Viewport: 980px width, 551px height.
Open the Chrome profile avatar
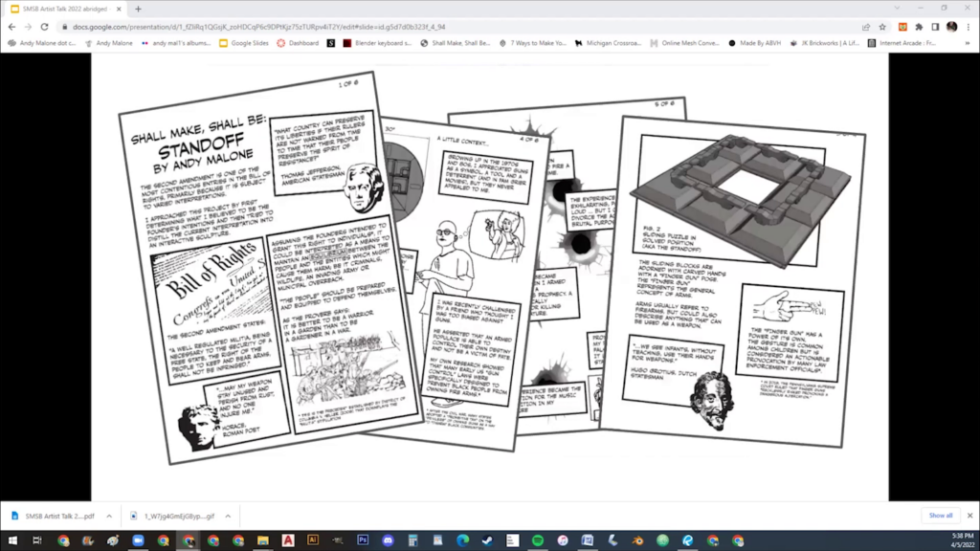[x=952, y=27]
